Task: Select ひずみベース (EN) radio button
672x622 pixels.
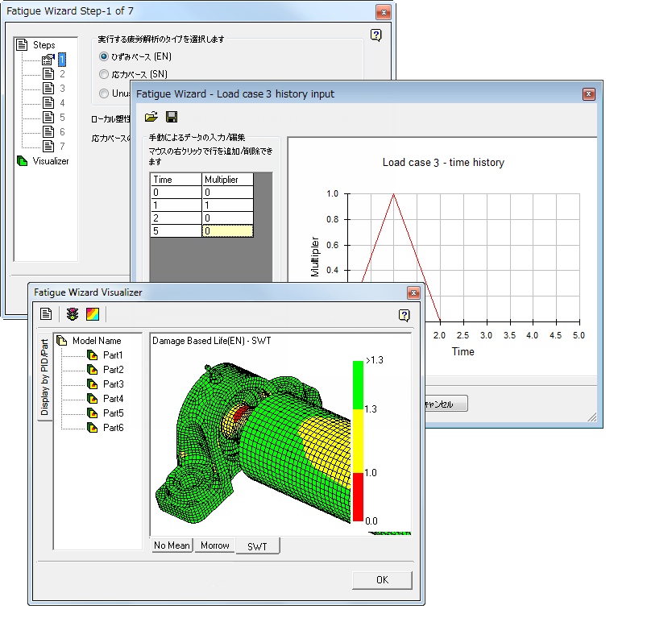Action: (104, 56)
